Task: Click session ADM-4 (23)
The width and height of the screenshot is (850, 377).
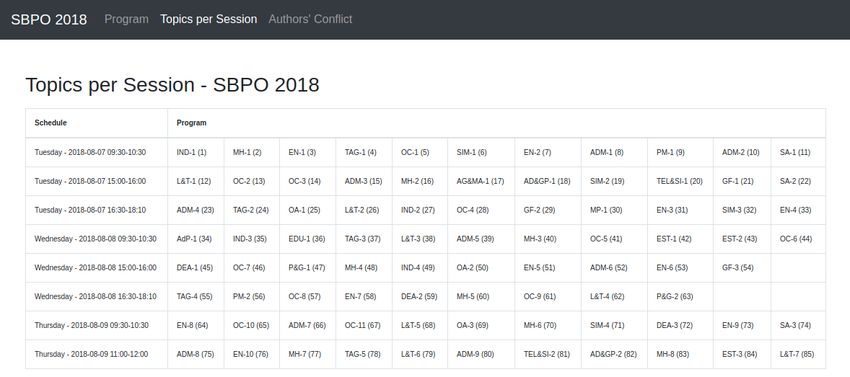Action: [x=195, y=210]
